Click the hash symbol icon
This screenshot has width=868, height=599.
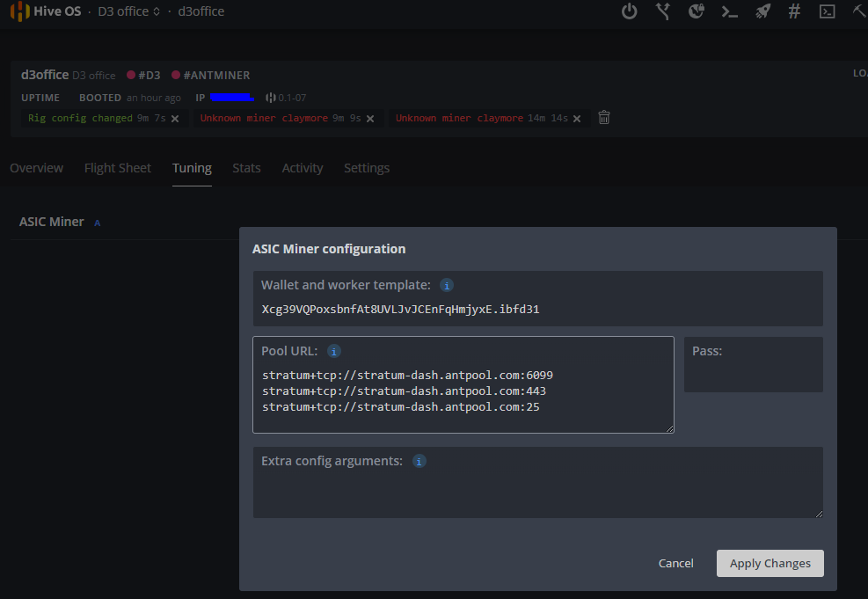click(x=794, y=11)
